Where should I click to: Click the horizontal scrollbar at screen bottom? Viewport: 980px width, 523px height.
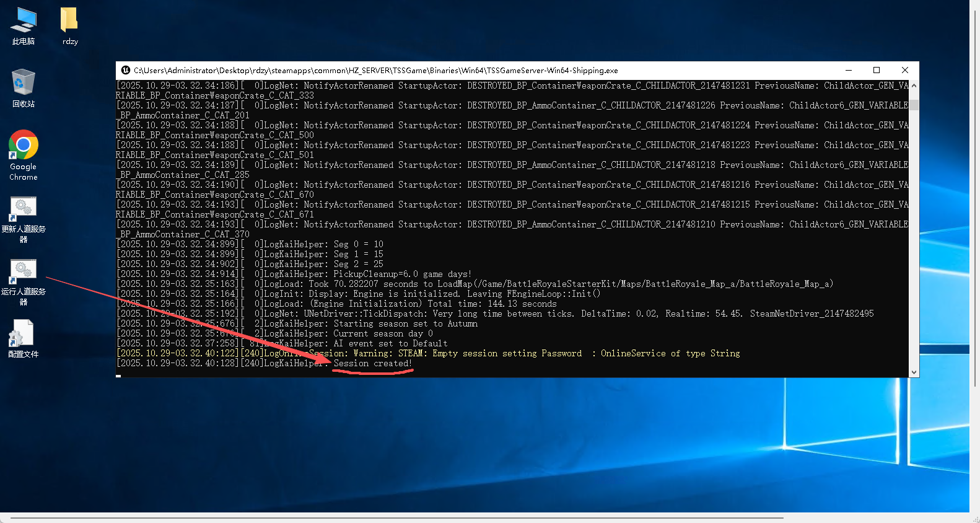396,517
